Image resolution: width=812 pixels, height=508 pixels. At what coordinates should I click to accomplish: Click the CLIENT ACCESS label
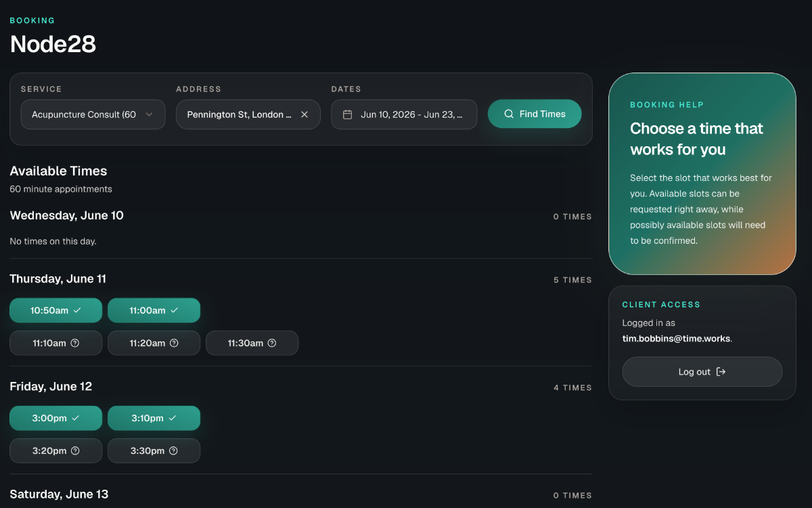(x=661, y=305)
